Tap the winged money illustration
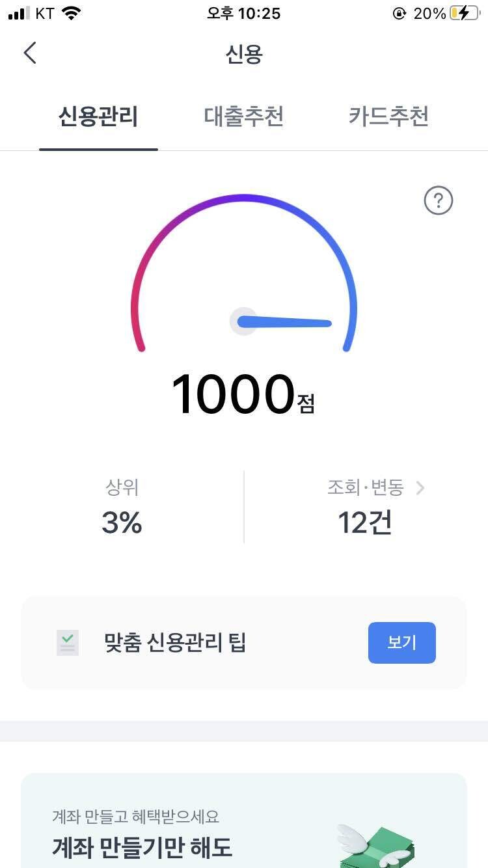 pyautogui.click(x=376, y=844)
